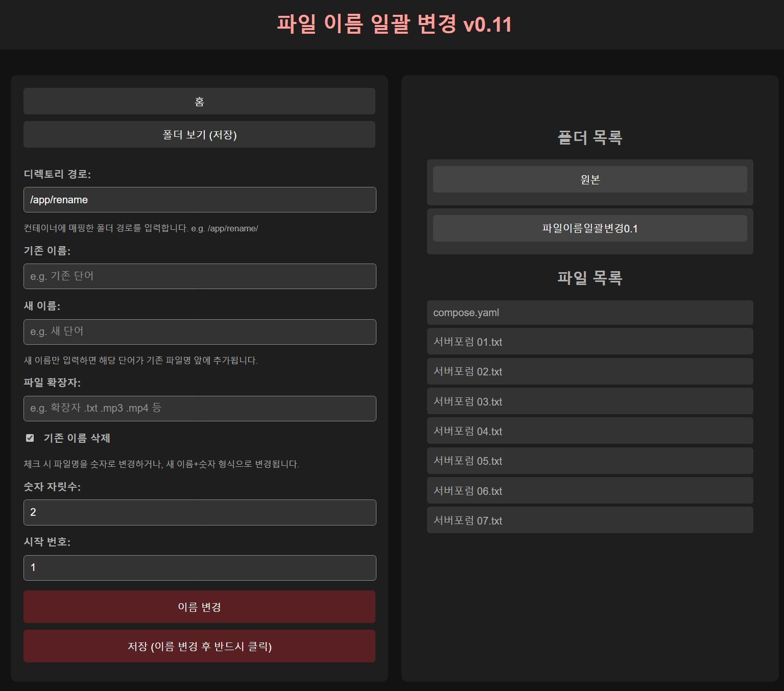Select the 파일 확장자 input box

199,409
